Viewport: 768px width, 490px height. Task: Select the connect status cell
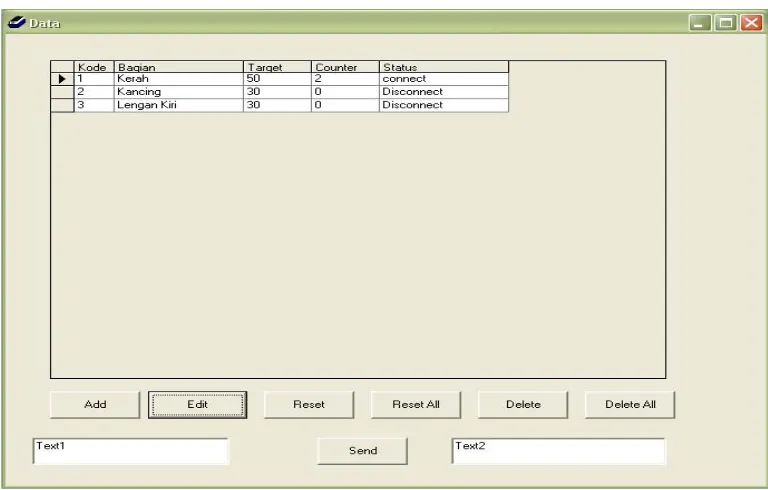[x=444, y=79]
